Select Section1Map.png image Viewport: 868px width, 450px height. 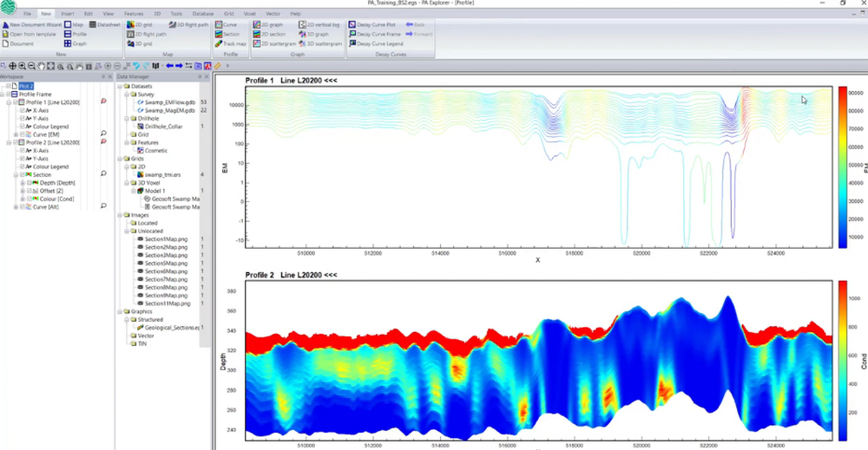tap(163, 238)
